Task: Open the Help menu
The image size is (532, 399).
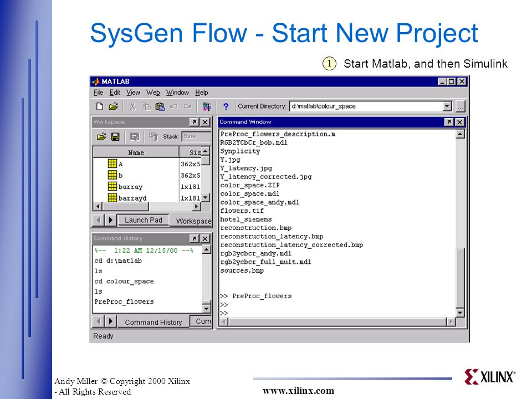Action: pyautogui.click(x=202, y=93)
